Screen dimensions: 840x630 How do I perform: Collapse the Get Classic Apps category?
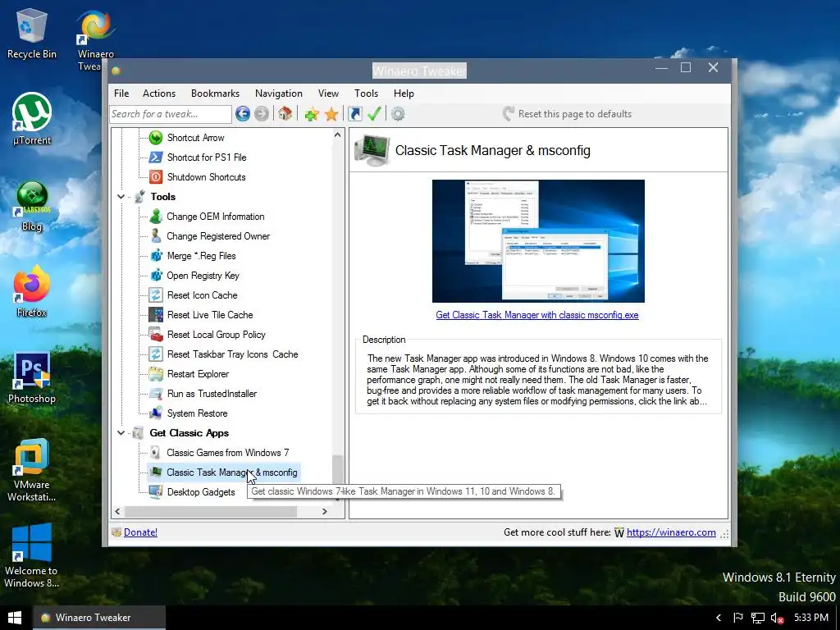click(121, 433)
